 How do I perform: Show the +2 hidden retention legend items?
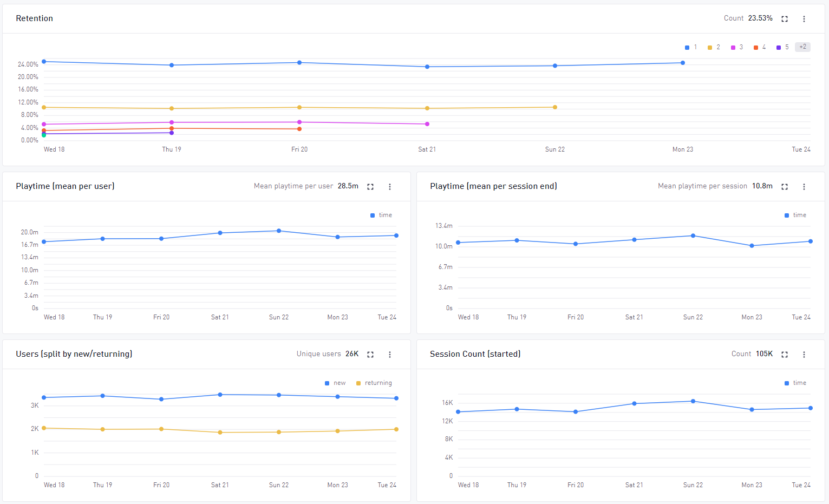click(802, 47)
